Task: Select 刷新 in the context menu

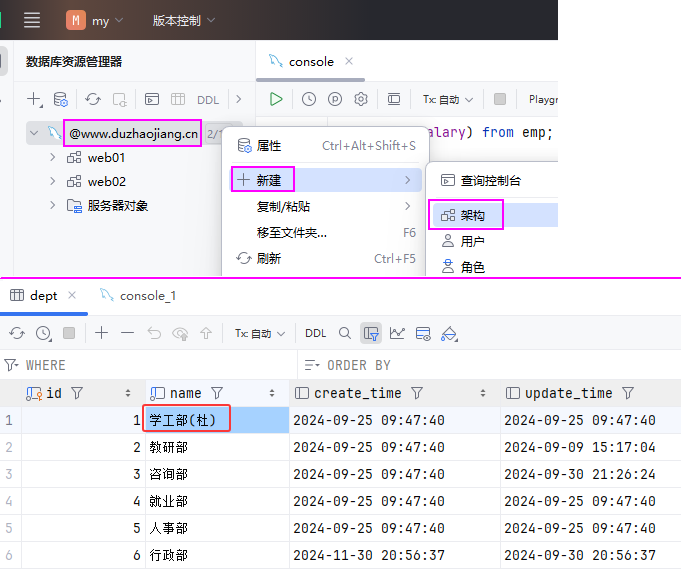Action: pyautogui.click(x=269, y=258)
